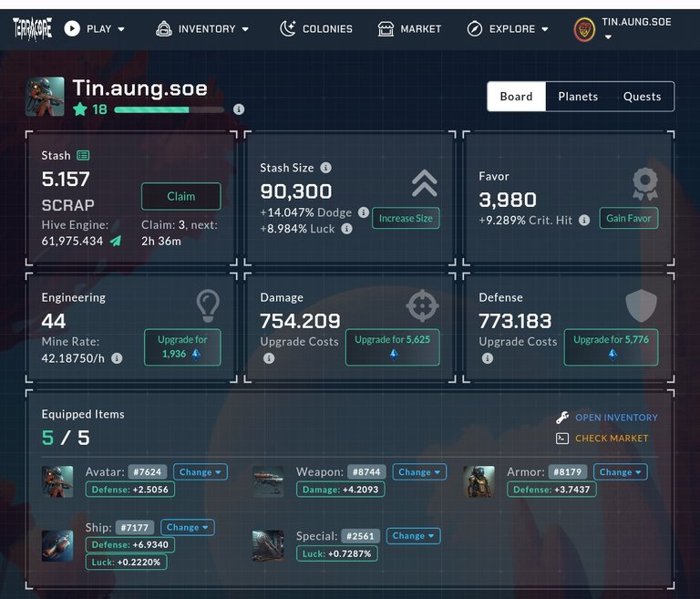The image size is (700, 599).
Task: Click the Gain Favor button
Action: coord(629,218)
